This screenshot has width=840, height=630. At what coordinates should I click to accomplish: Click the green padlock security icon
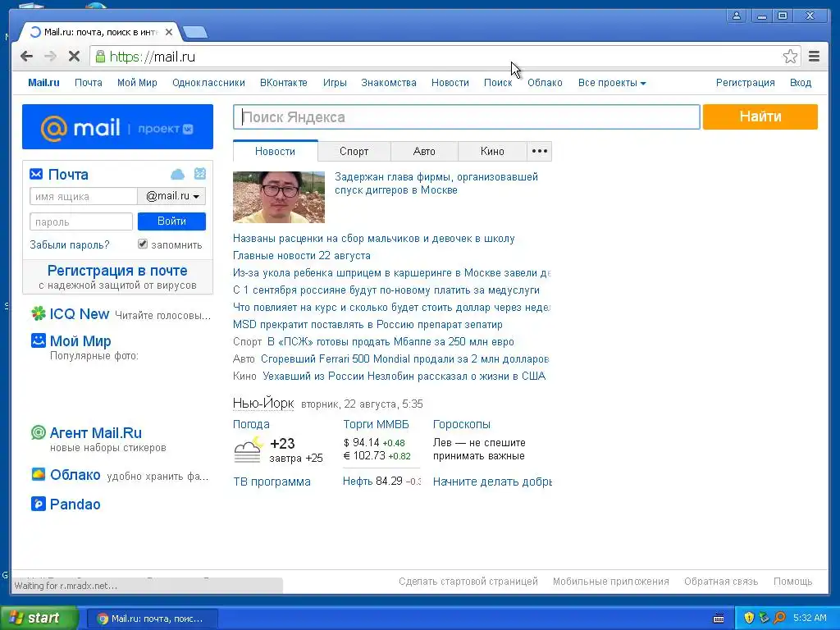pyautogui.click(x=100, y=57)
